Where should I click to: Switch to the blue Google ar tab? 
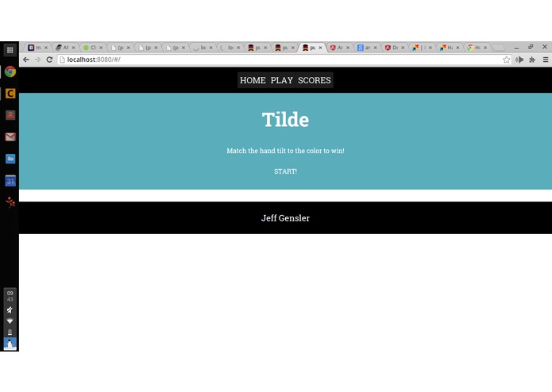point(365,48)
